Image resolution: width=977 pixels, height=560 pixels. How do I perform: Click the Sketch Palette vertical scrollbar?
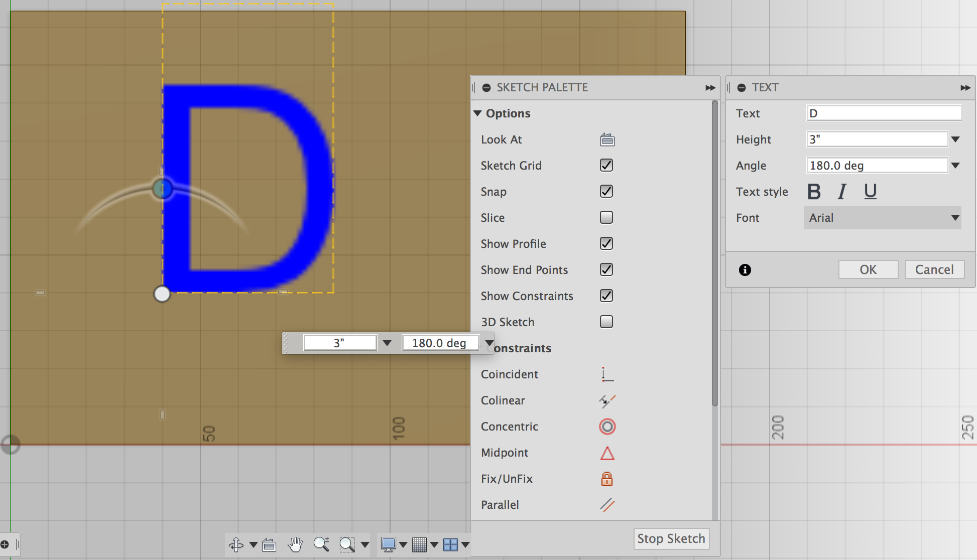715,253
